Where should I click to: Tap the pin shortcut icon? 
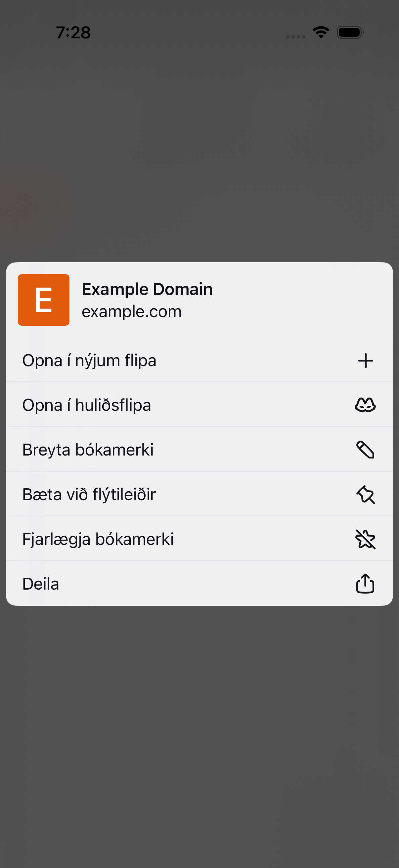365,494
